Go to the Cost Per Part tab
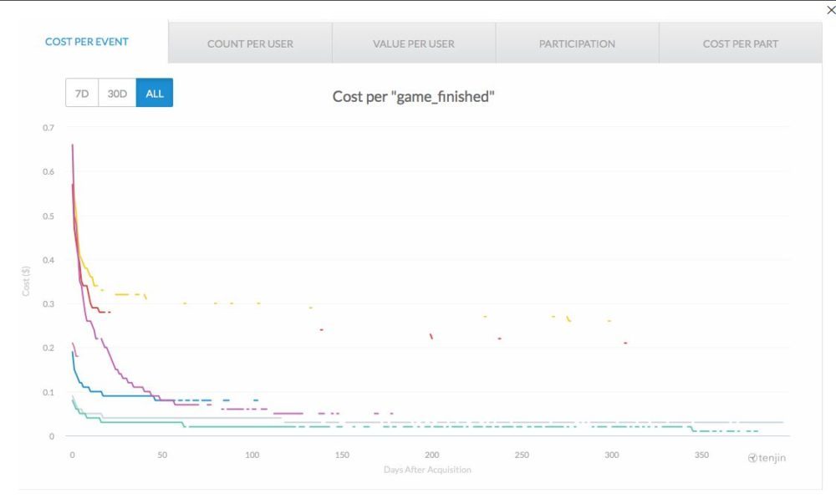The image size is (836, 504). 740,43
